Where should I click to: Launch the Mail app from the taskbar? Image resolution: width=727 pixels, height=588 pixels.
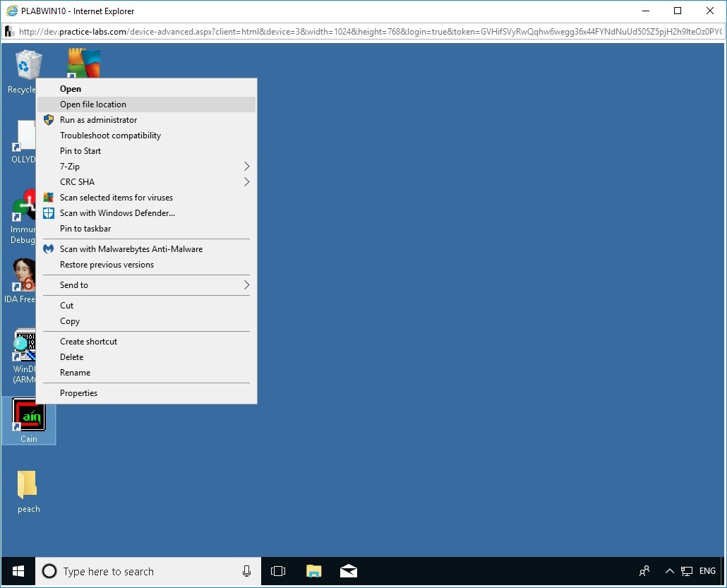point(349,571)
